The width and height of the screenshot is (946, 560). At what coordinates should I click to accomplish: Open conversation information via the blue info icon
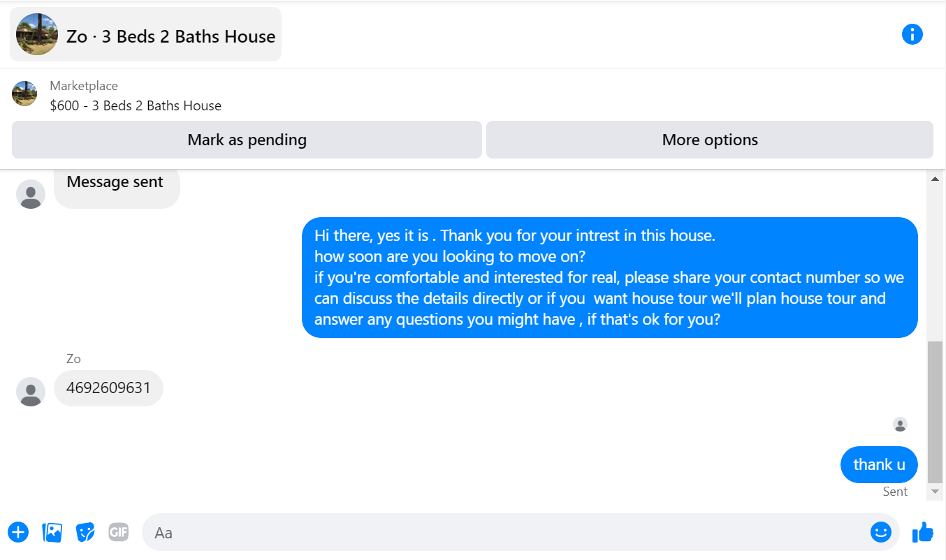pyautogui.click(x=912, y=34)
